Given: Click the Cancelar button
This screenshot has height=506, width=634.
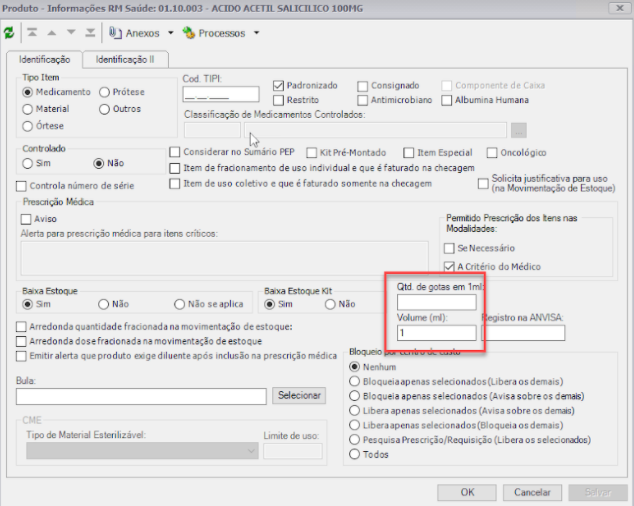Looking at the screenshot, I should 532,492.
